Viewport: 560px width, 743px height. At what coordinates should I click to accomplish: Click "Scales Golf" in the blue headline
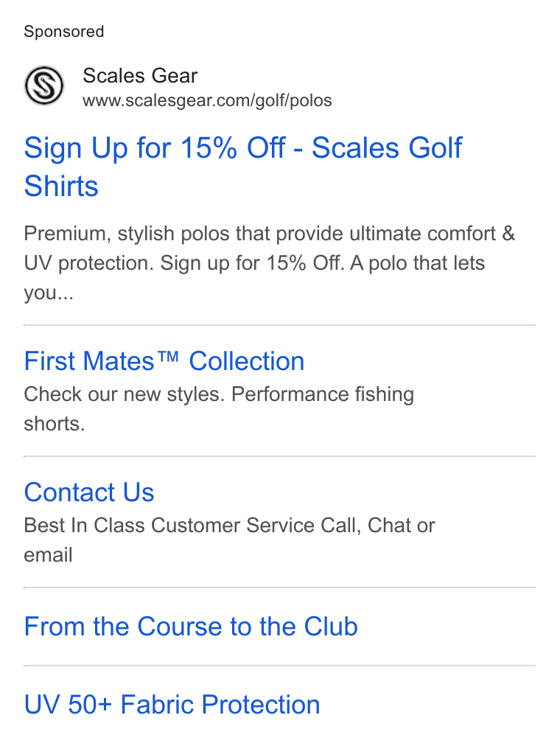click(x=387, y=147)
